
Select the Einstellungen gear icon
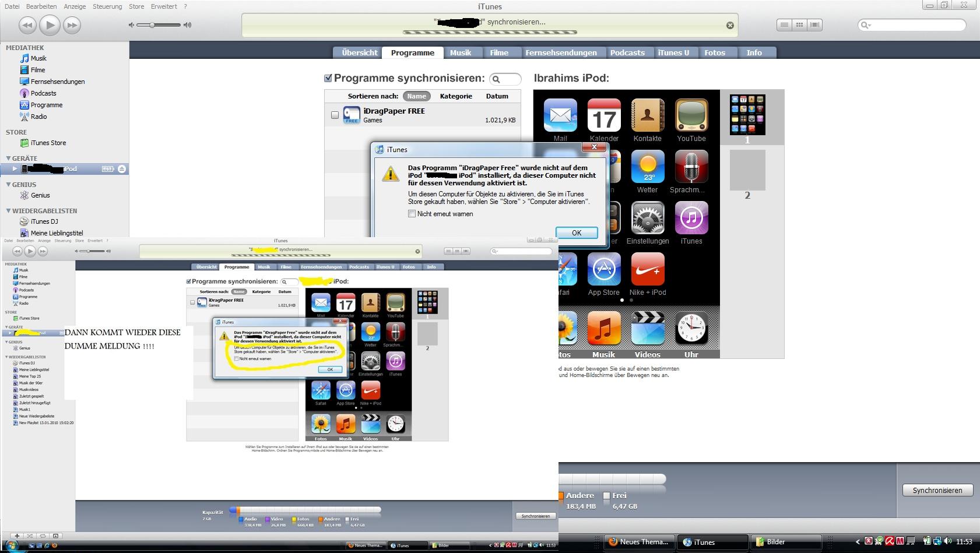[648, 218]
